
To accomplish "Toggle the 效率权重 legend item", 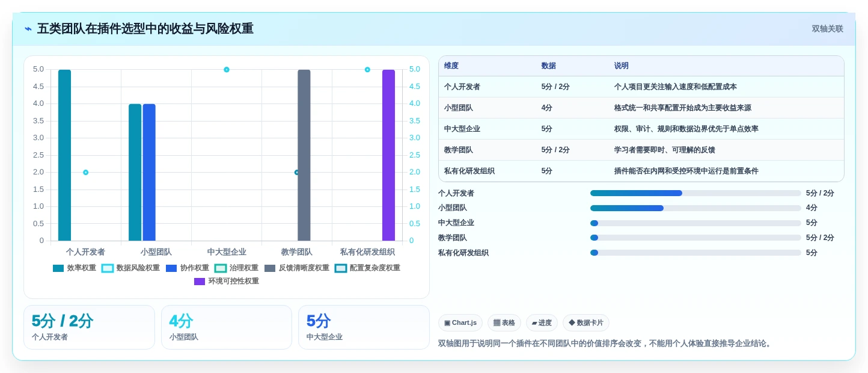I will click(75, 268).
